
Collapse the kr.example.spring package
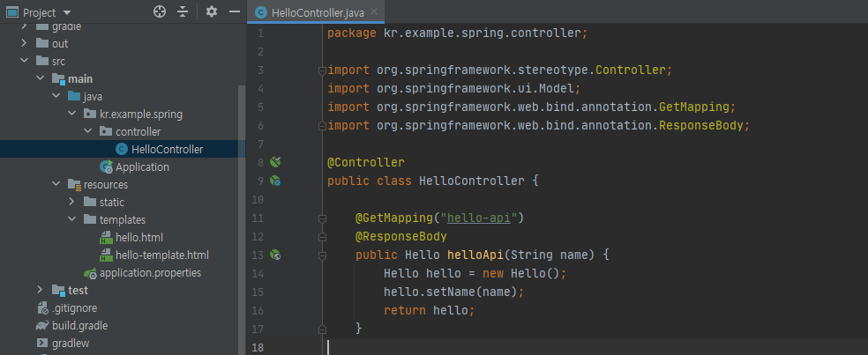coord(72,114)
